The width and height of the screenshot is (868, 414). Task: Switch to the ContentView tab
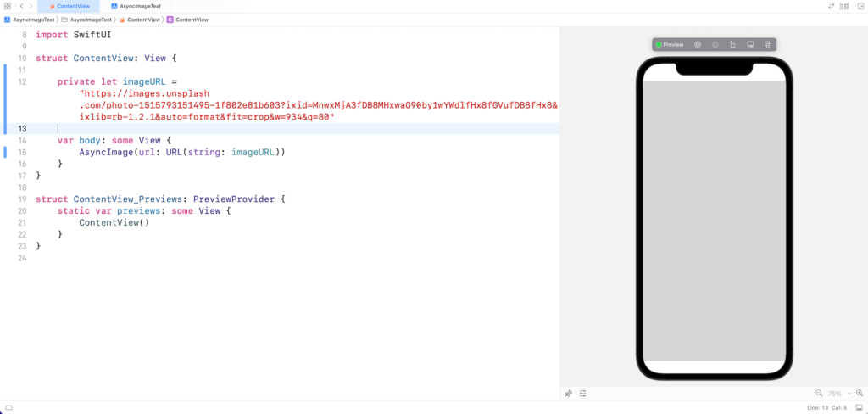[x=69, y=6]
